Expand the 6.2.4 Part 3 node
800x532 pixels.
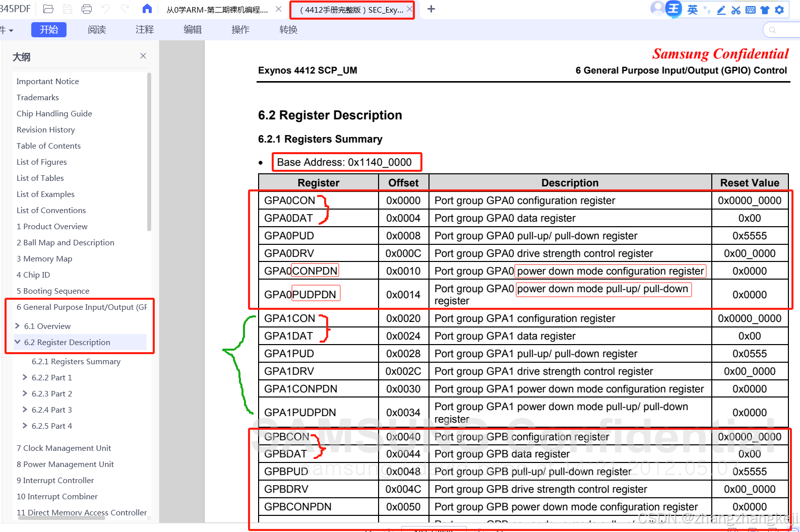[x=25, y=409]
